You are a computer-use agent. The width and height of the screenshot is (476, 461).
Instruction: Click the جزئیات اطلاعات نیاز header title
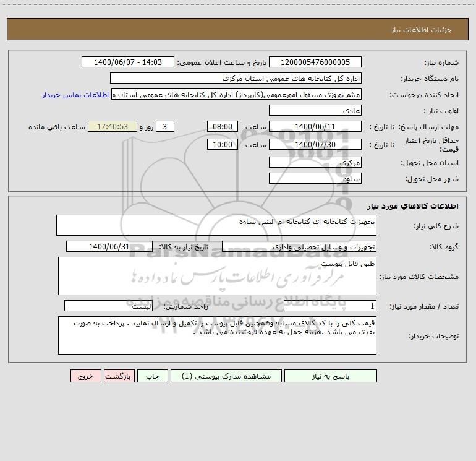[x=422, y=30]
